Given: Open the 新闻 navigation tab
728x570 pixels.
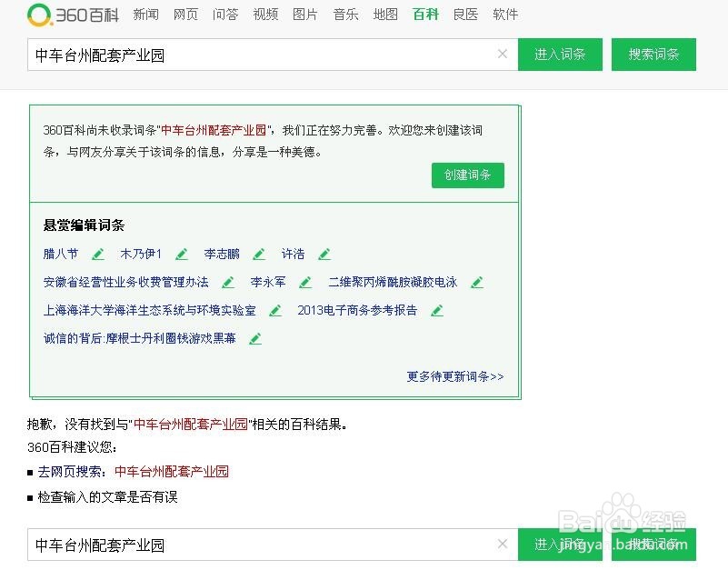Looking at the screenshot, I should pos(145,15).
